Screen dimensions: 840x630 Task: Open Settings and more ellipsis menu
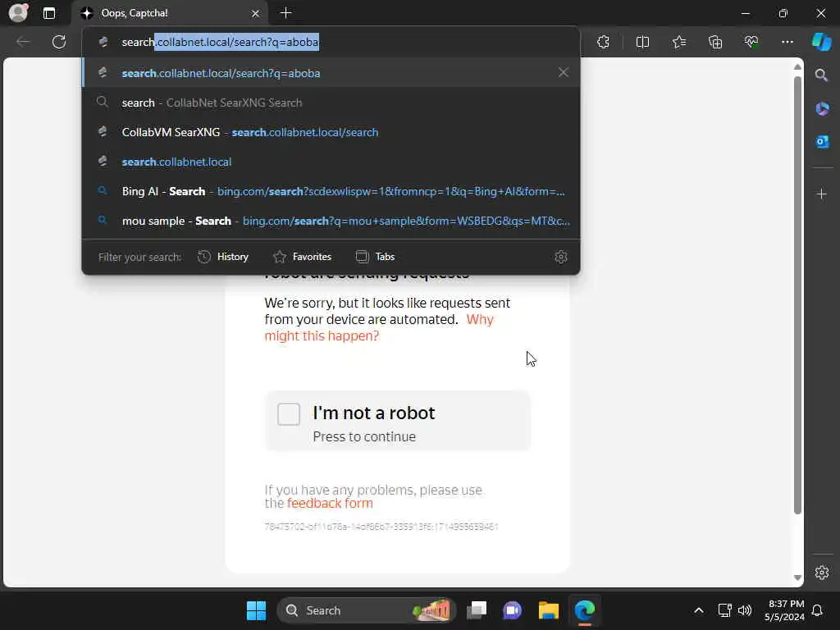pyautogui.click(x=787, y=42)
